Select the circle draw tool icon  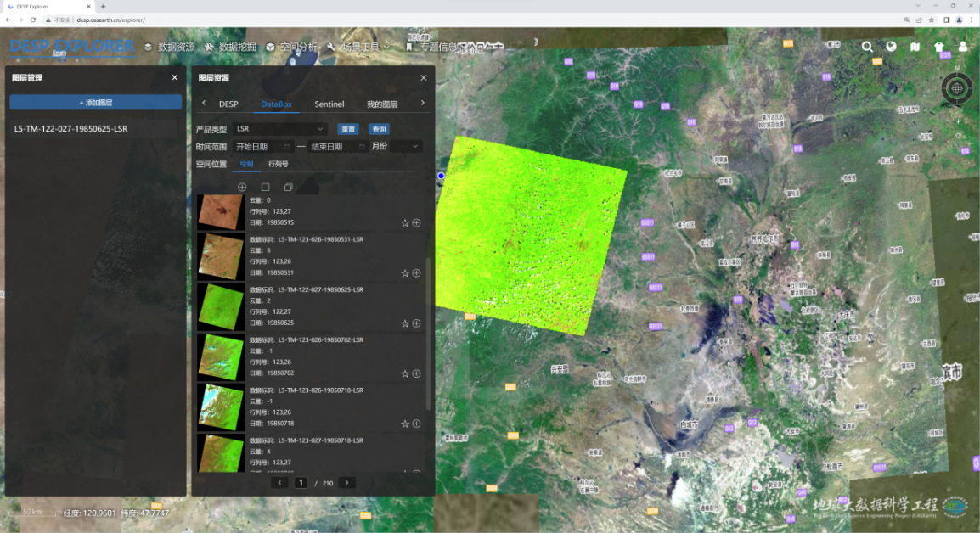pyautogui.click(x=242, y=187)
